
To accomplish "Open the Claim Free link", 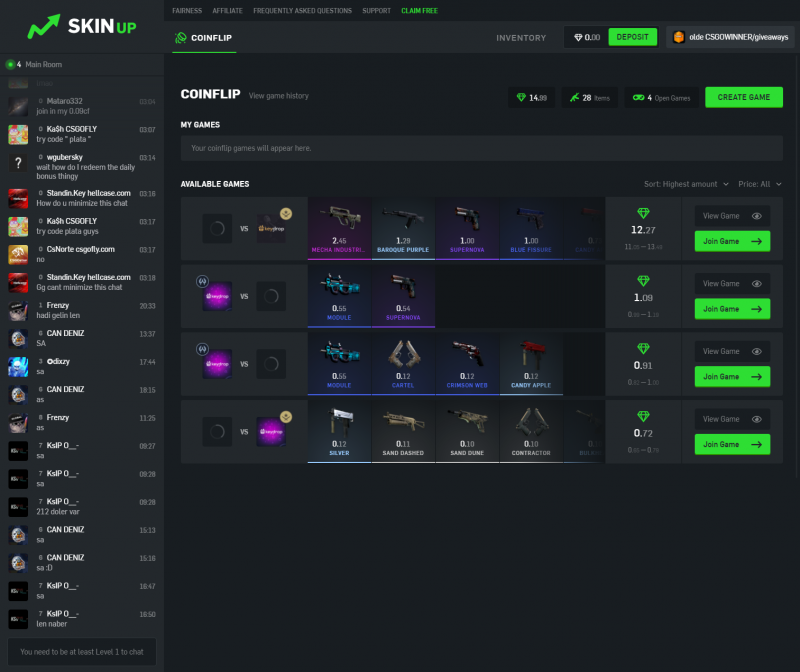I will point(419,11).
